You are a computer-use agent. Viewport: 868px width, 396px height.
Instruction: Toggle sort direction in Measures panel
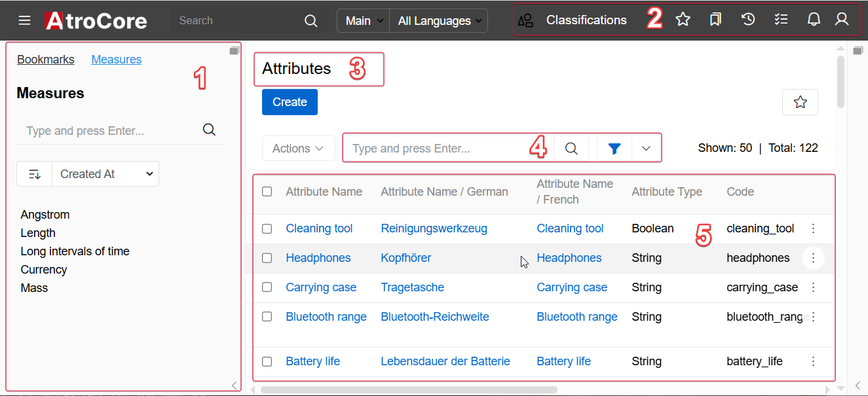(x=35, y=174)
